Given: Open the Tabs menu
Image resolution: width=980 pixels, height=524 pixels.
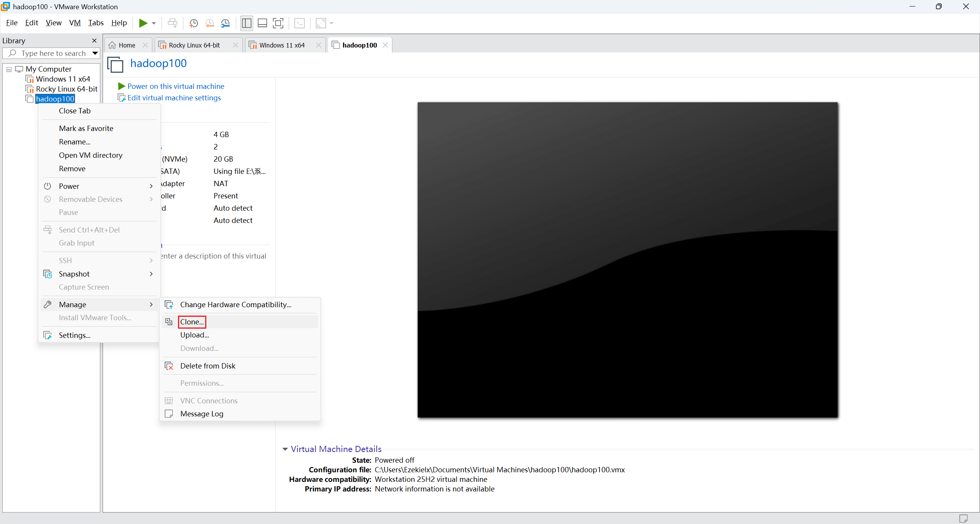Looking at the screenshot, I should 96,23.
